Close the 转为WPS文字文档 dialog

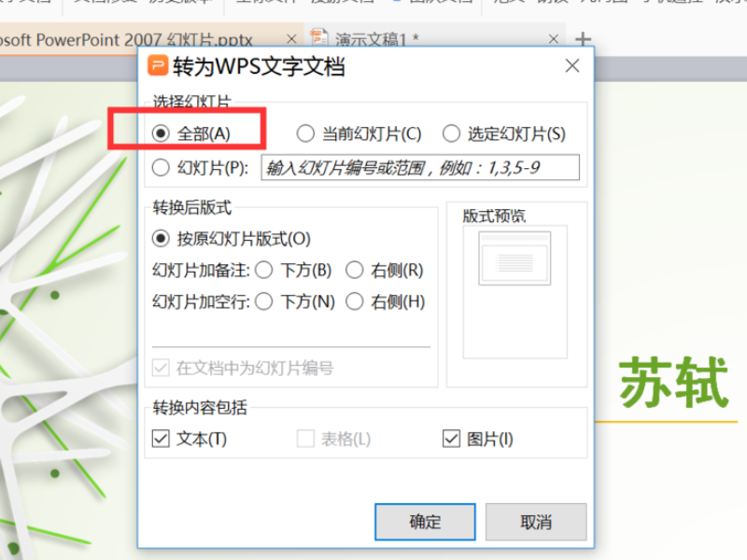click(572, 65)
